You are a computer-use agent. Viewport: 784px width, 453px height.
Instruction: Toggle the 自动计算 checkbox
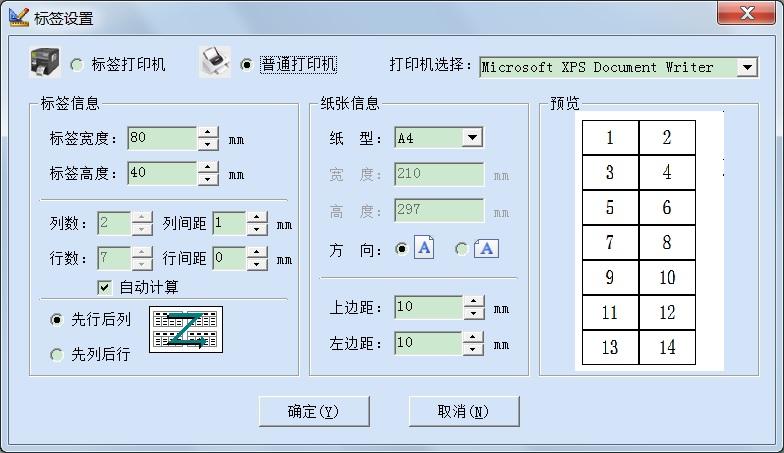(x=105, y=287)
